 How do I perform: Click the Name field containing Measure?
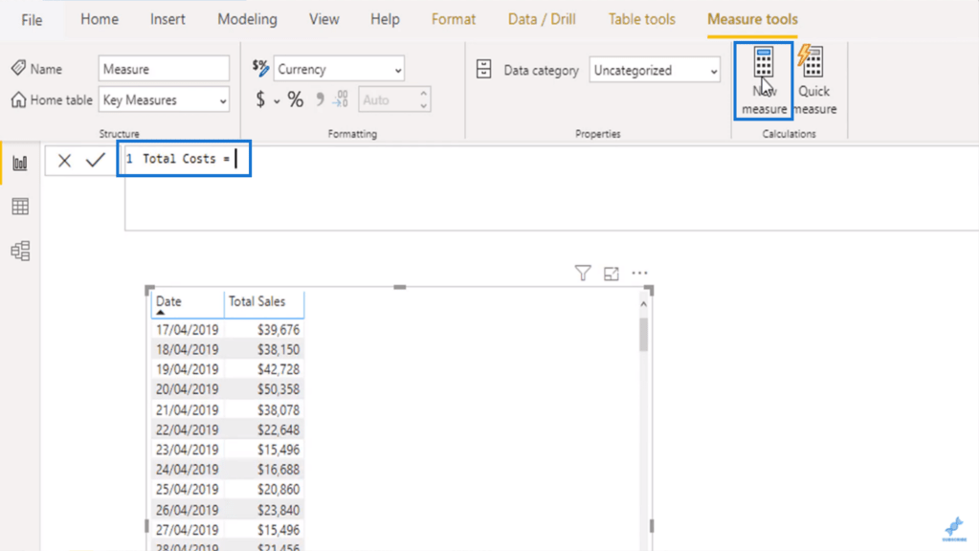point(164,69)
